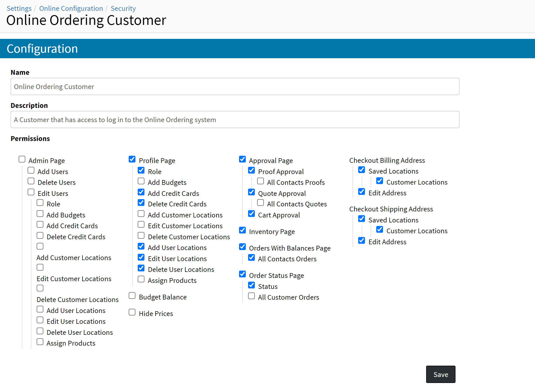The width and height of the screenshot is (535, 392).
Task: Check the All Contacts Proofs box
Action: point(261,181)
